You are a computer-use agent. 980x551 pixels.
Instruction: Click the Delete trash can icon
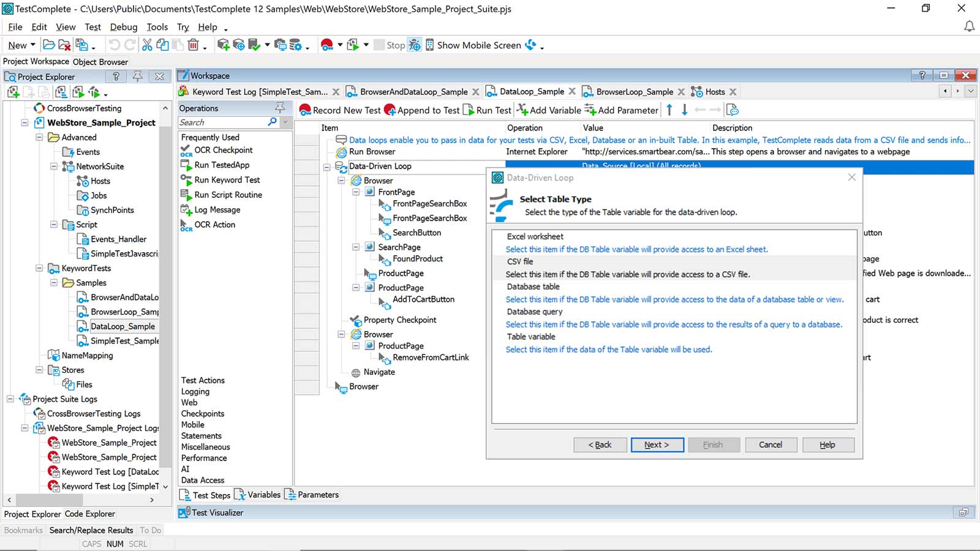tap(194, 45)
